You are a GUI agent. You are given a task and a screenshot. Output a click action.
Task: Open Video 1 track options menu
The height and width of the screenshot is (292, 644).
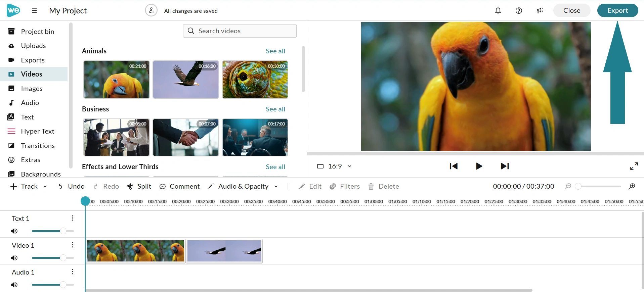[72, 245]
